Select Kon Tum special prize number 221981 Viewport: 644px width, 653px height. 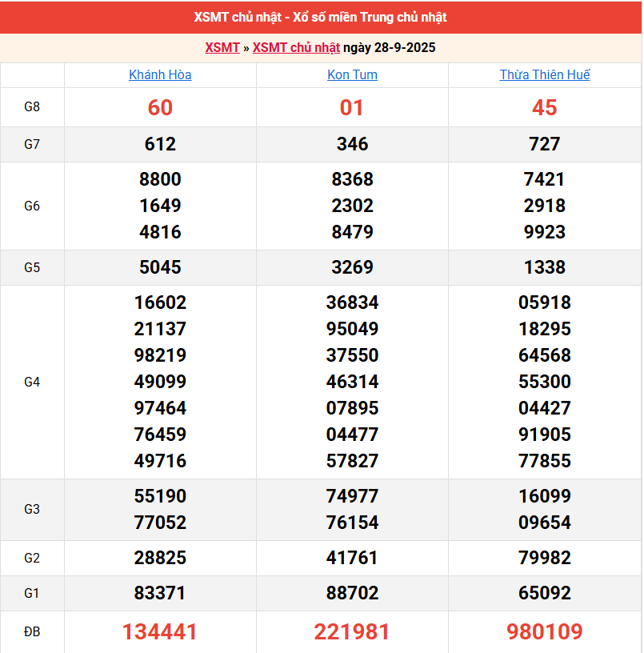pos(352,632)
